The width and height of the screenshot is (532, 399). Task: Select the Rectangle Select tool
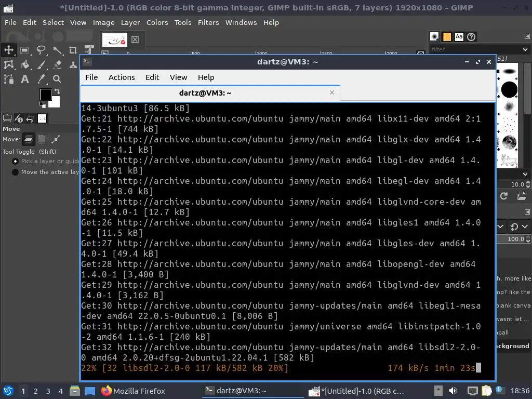pyautogui.click(x=24, y=50)
